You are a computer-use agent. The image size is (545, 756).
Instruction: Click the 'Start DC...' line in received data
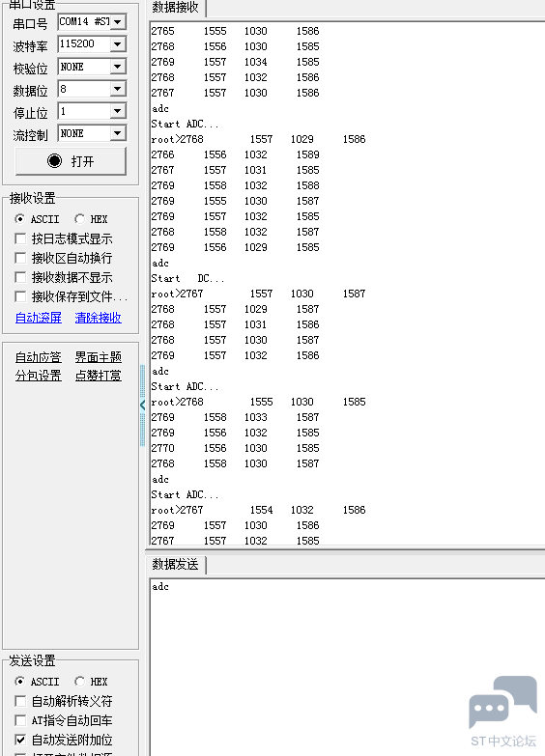point(187,279)
